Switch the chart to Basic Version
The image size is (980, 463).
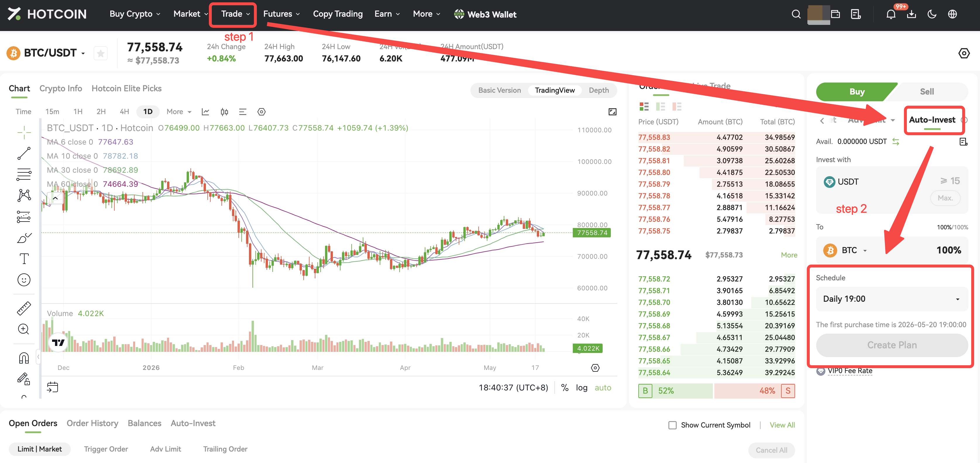[x=500, y=90]
